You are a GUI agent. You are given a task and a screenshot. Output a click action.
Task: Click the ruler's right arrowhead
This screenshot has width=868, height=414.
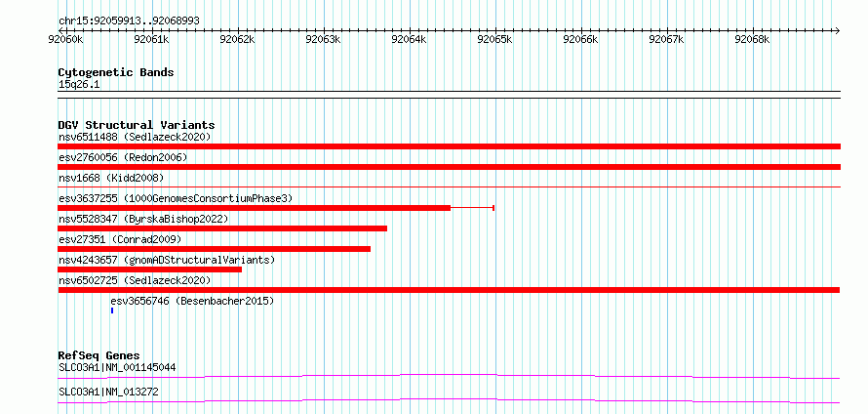coord(838,30)
